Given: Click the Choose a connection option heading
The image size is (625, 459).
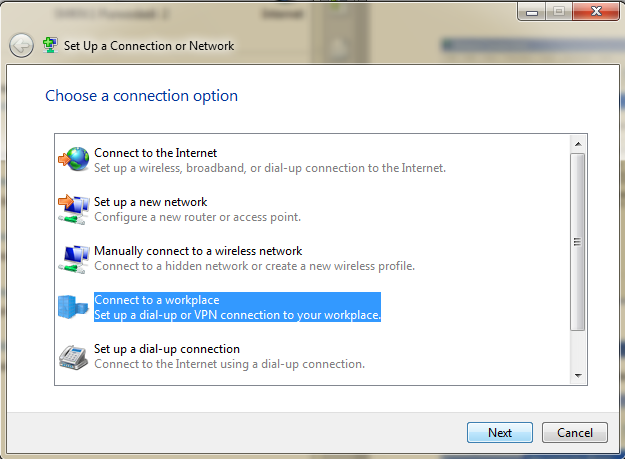Looking at the screenshot, I should [x=142, y=96].
